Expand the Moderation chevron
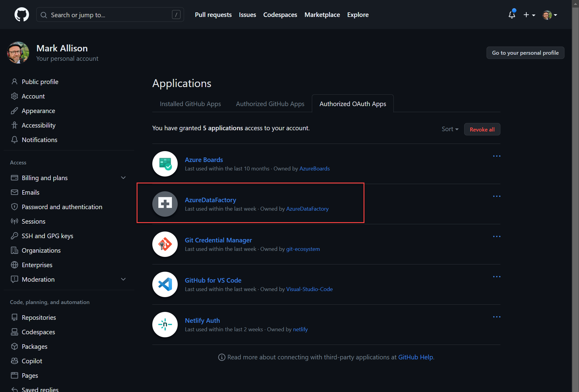Image resolution: width=579 pixels, height=392 pixels. [x=123, y=279]
